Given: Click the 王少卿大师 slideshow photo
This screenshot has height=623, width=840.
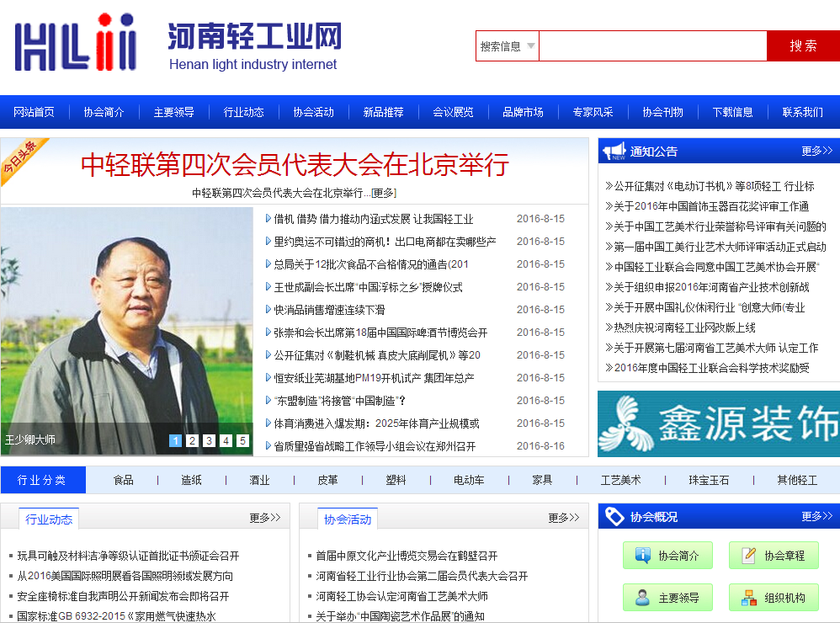Looking at the screenshot, I should [126, 332].
